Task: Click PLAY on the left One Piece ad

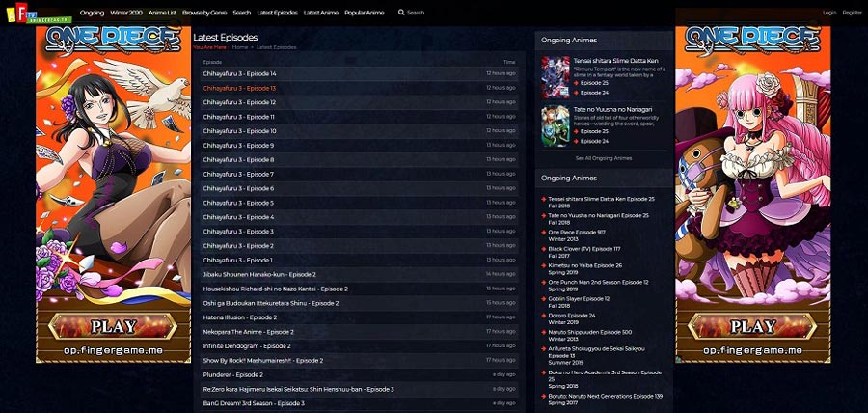Action: [113, 325]
